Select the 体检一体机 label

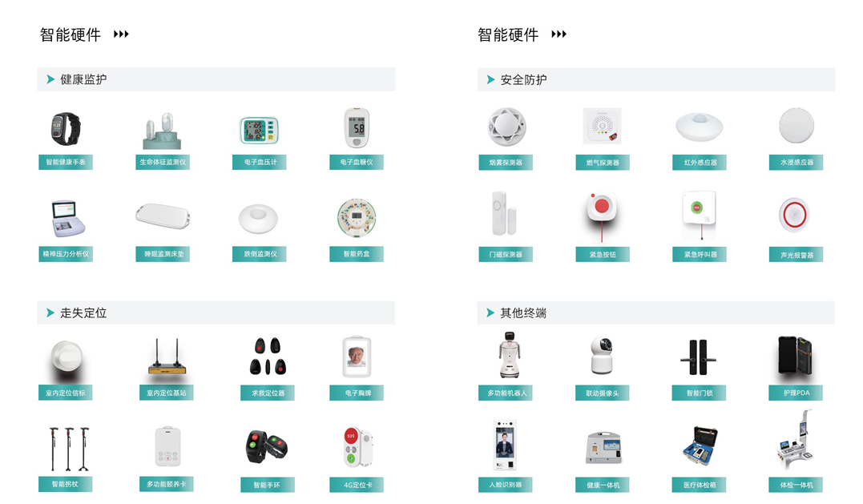click(x=796, y=485)
